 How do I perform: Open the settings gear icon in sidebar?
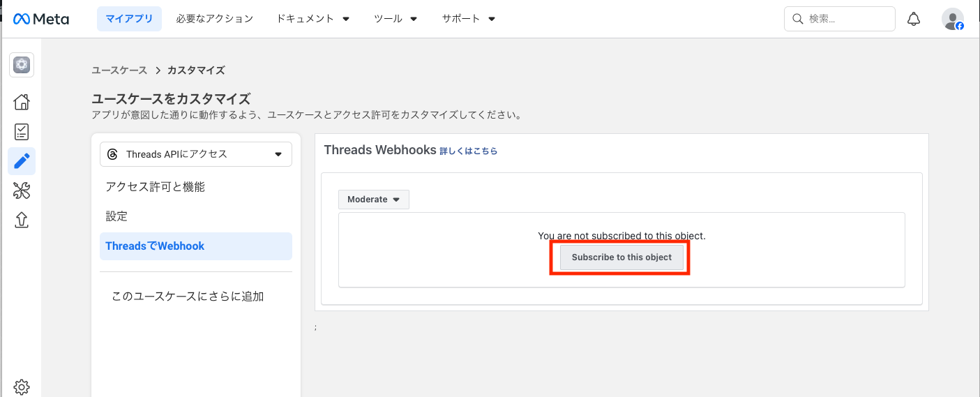[x=22, y=387]
